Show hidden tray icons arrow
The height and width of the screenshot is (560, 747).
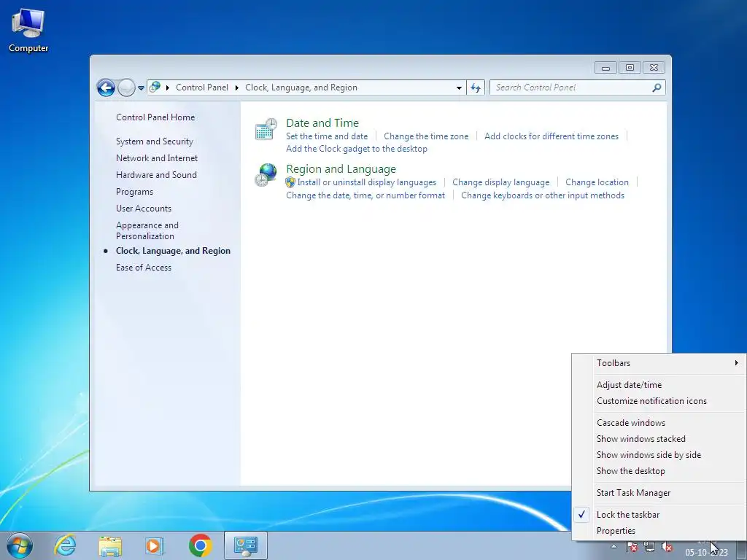point(614,547)
